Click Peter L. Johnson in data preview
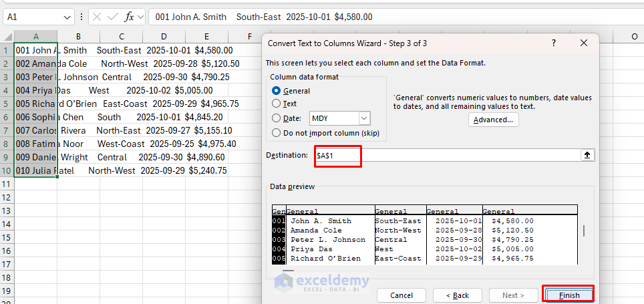This screenshot has width=644, height=304. coord(328,239)
